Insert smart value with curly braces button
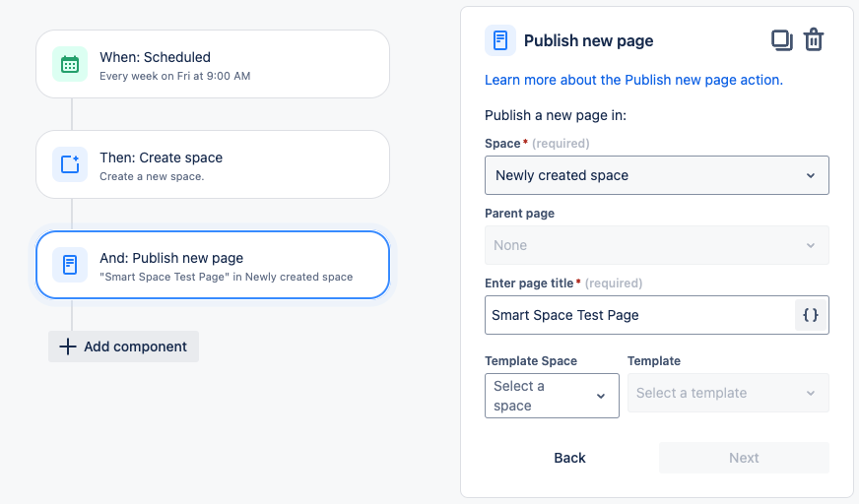 811,315
